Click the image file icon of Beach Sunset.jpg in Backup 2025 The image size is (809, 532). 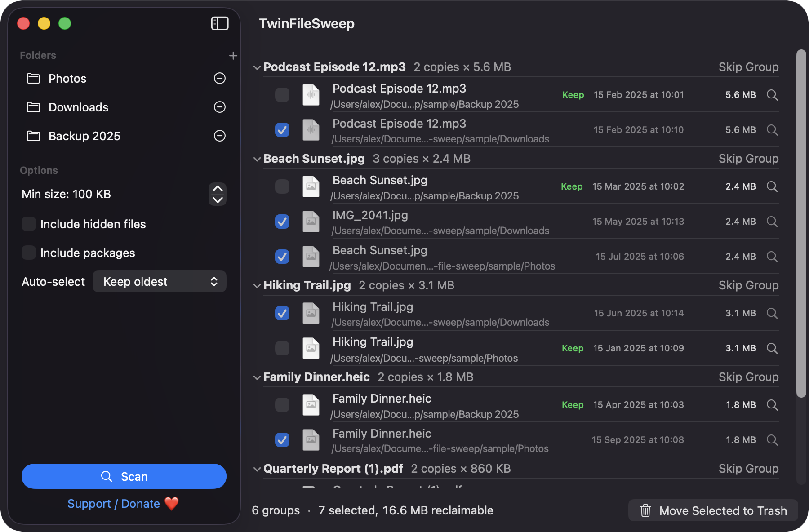(x=311, y=186)
